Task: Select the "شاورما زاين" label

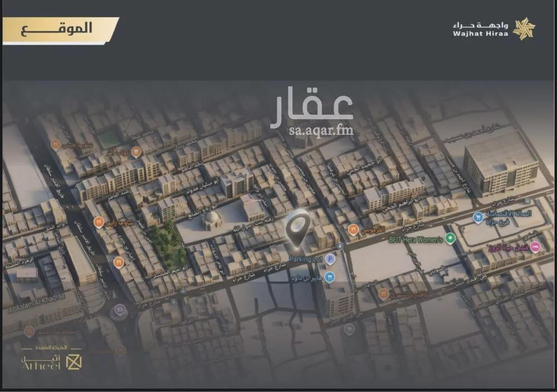Action: (x=119, y=222)
